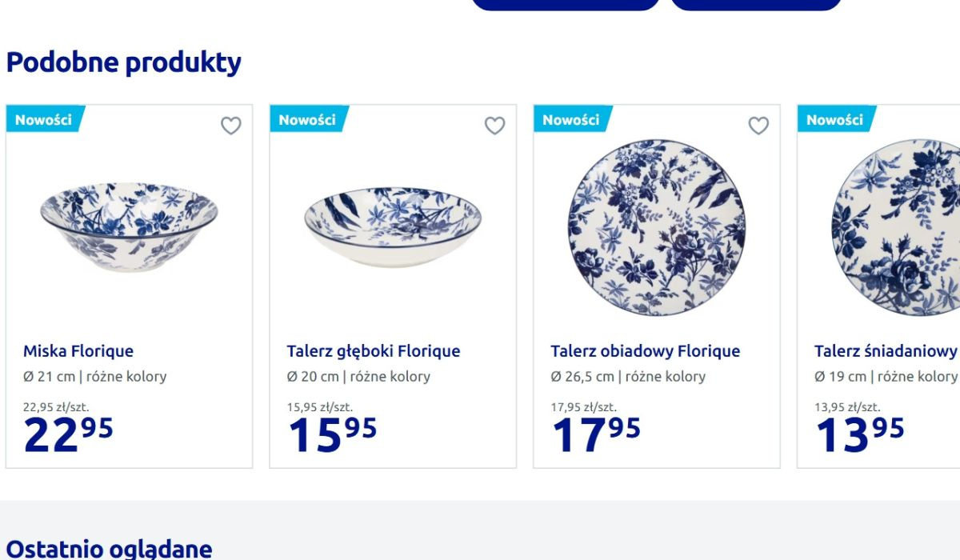Open Talerz śniadaniowy plate image
The image size is (960, 560).
[896, 226]
